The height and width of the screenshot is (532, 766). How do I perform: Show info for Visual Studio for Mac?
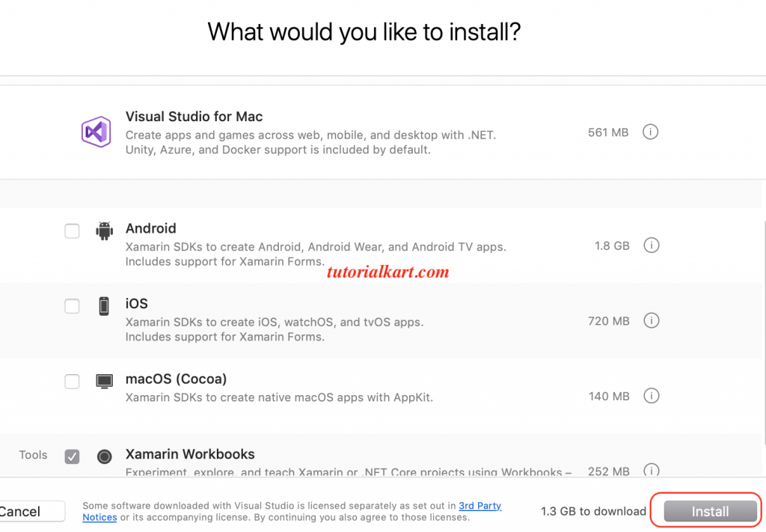[x=651, y=132]
